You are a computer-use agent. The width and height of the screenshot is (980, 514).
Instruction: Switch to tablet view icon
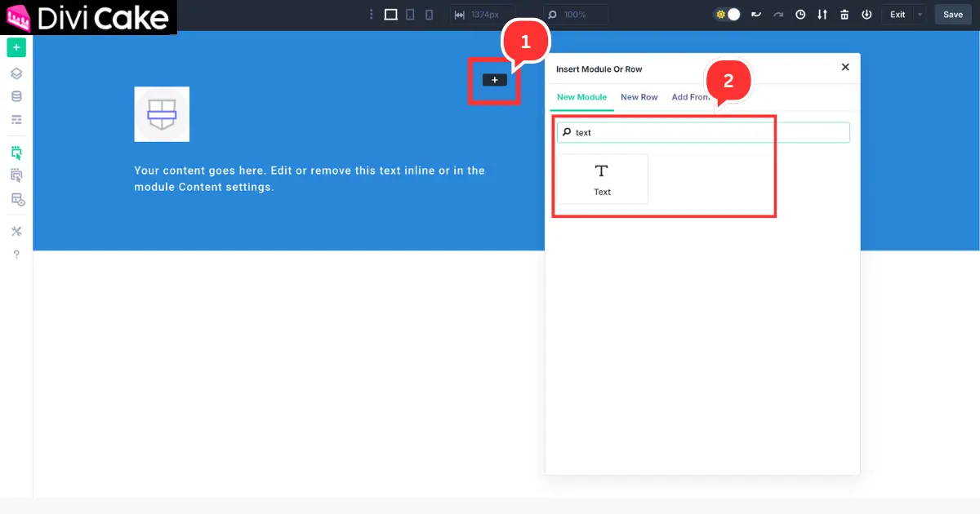coord(410,15)
